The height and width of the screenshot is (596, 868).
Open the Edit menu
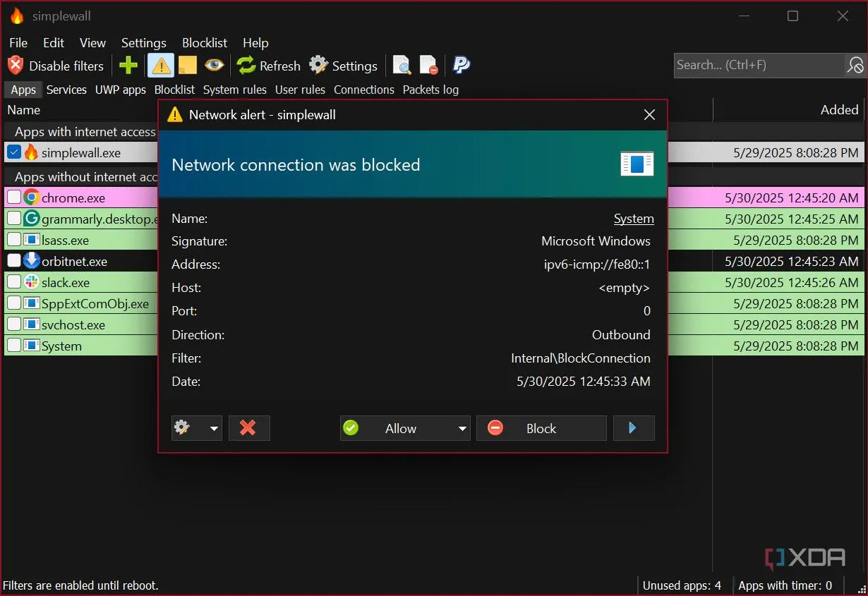[x=54, y=43]
